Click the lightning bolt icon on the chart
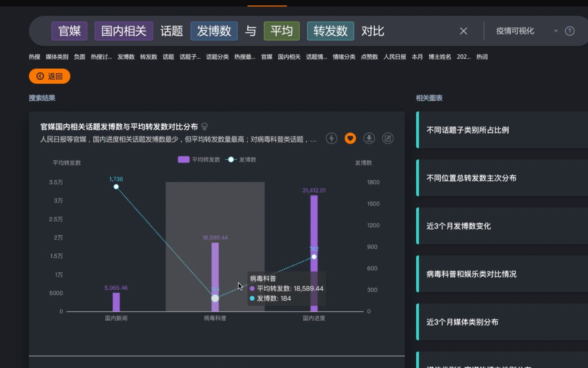 coord(331,138)
